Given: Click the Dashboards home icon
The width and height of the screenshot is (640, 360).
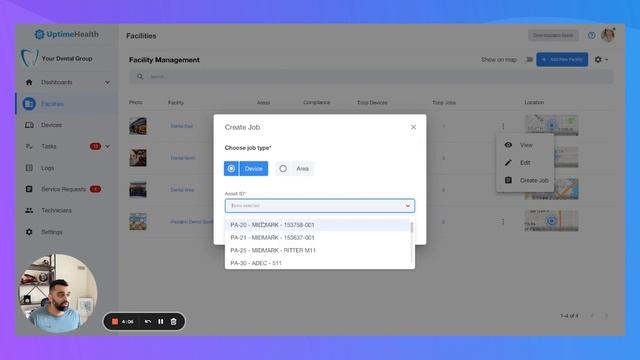Looking at the screenshot, I should point(29,82).
